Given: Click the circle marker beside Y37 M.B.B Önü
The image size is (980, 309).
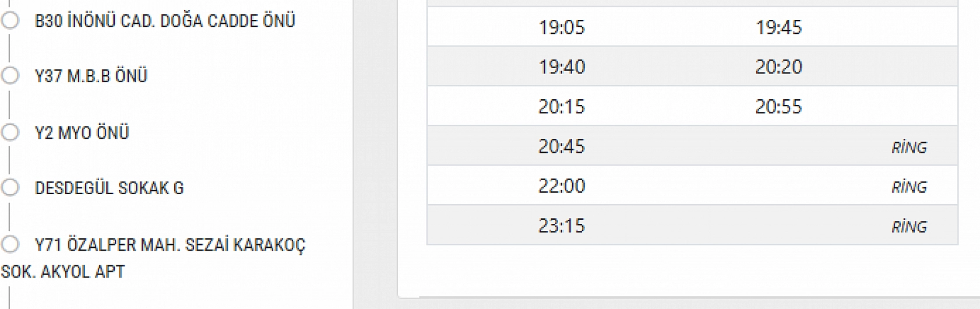Looking at the screenshot, I should pyautogui.click(x=10, y=76).
